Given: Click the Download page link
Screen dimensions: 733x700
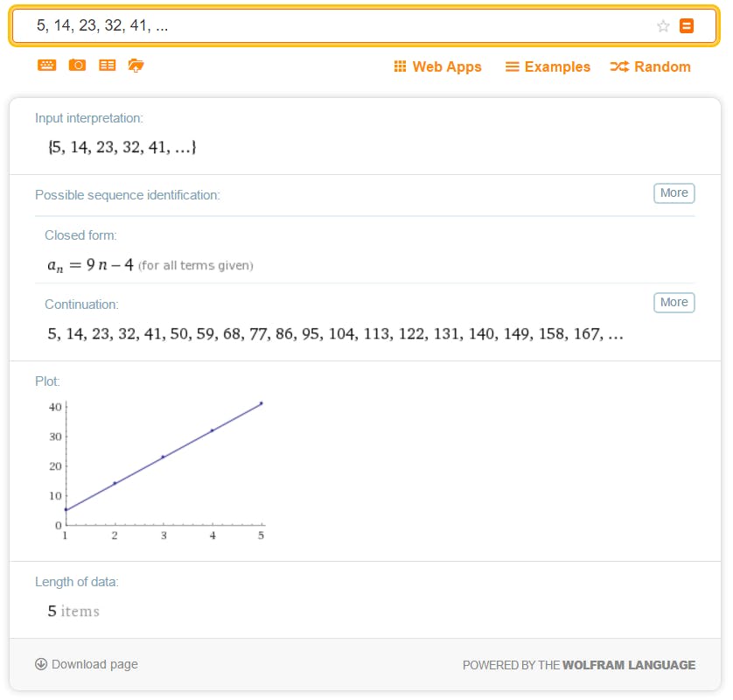Looking at the screenshot, I should coord(94,664).
